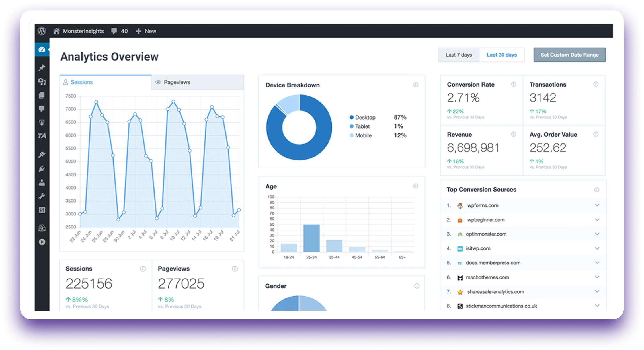Open the WordPress logo menu
644x350 pixels.
[x=42, y=31]
